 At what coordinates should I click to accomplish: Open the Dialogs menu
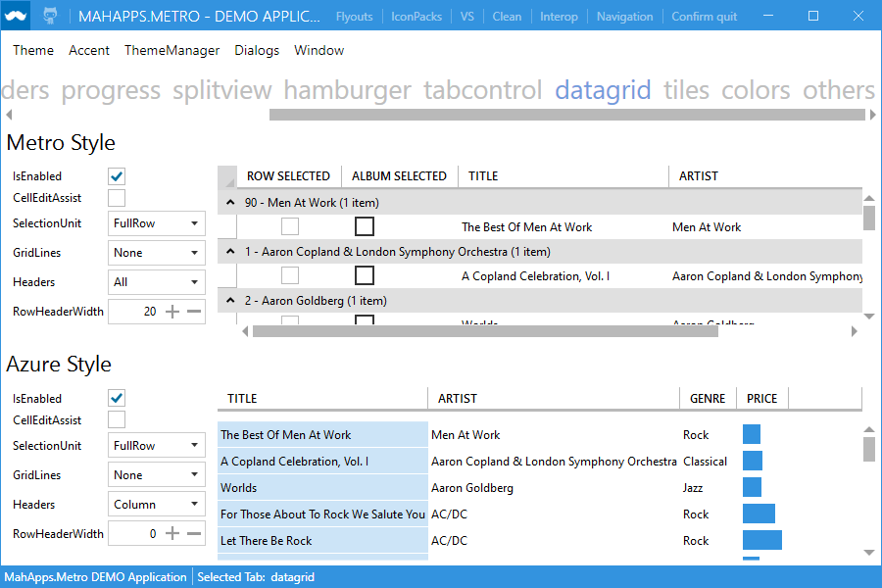(x=256, y=50)
